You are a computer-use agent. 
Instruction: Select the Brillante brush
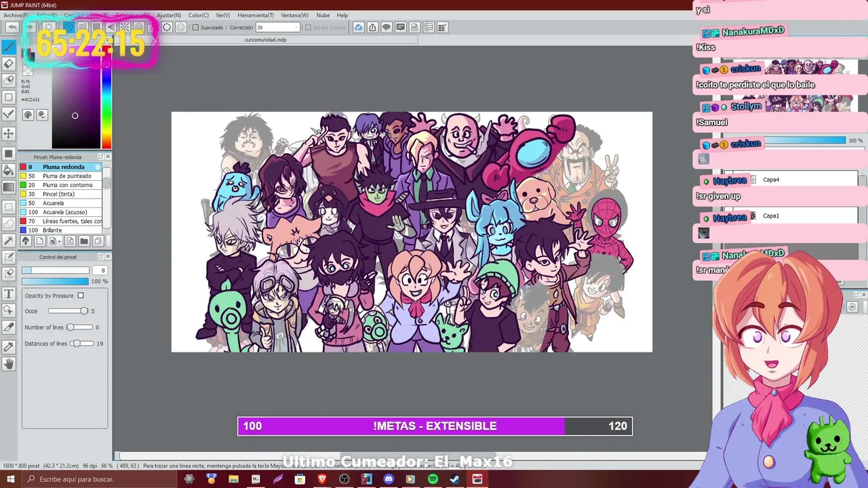(x=61, y=230)
